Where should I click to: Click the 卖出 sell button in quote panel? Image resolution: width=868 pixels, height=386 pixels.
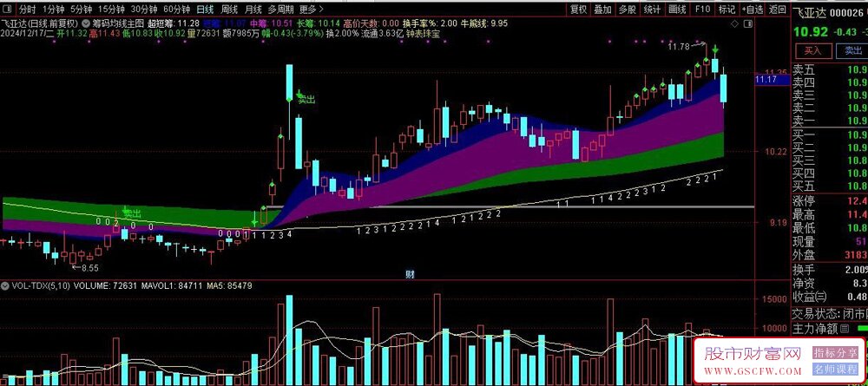(x=852, y=51)
